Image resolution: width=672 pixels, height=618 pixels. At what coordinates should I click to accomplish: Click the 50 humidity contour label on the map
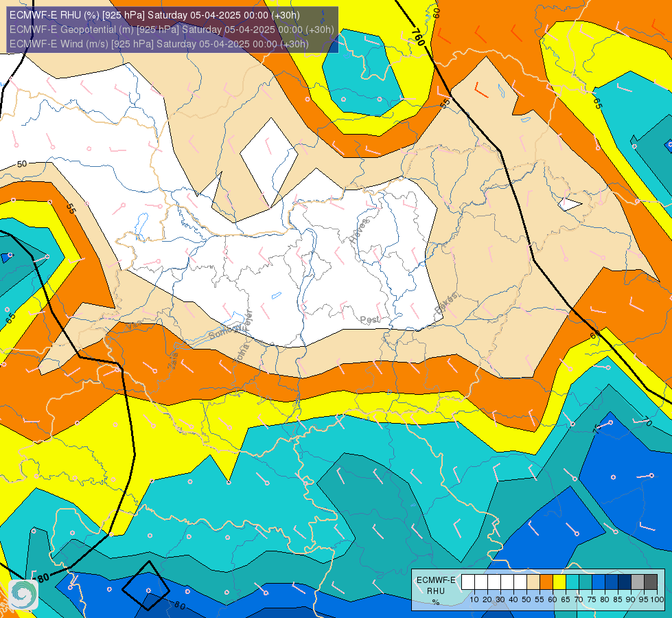point(22,164)
